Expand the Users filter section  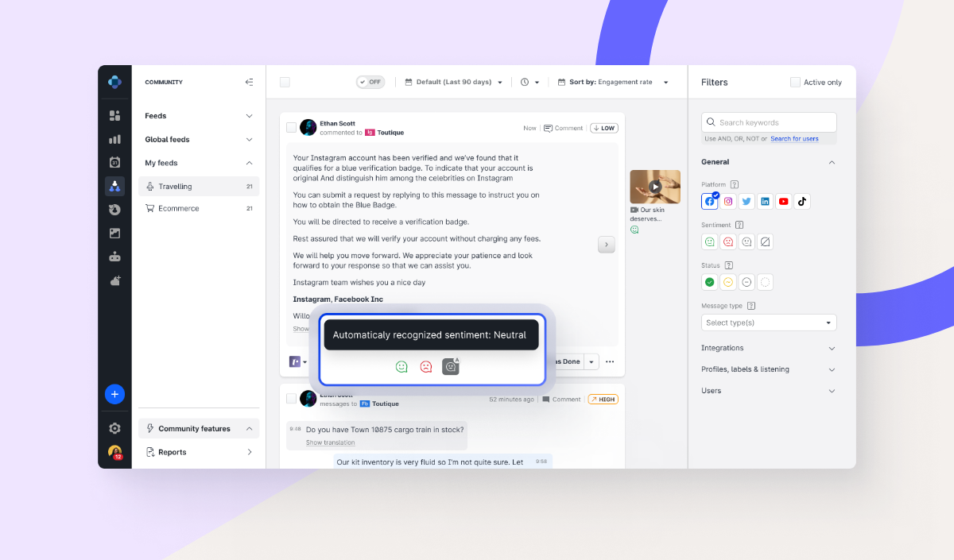click(x=769, y=391)
